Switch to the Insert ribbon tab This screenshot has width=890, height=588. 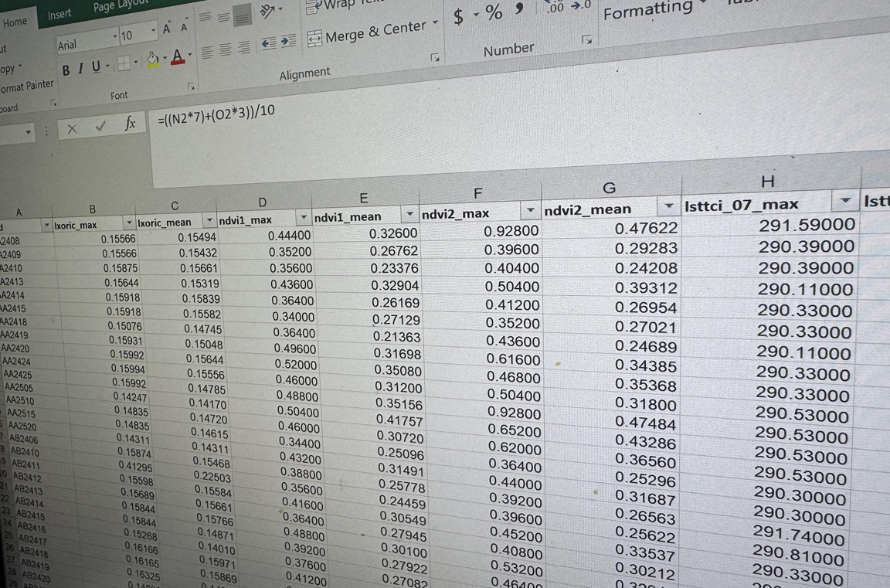(59, 15)
